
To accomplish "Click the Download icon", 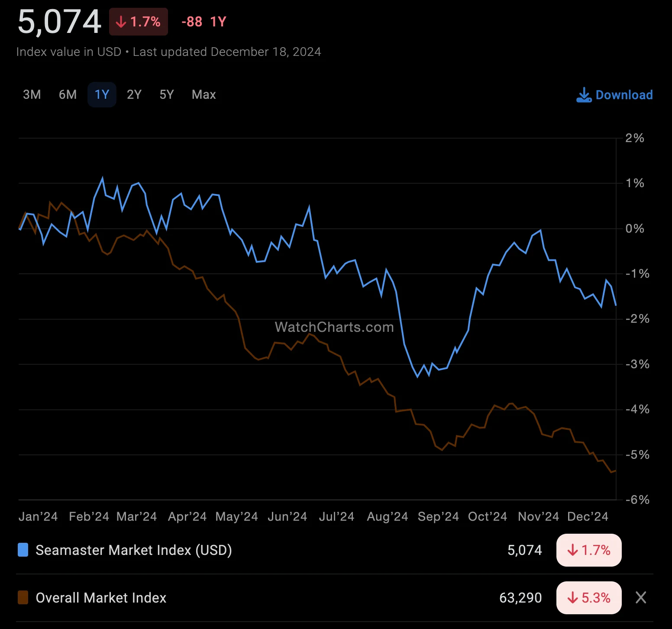I will point(584,95).
